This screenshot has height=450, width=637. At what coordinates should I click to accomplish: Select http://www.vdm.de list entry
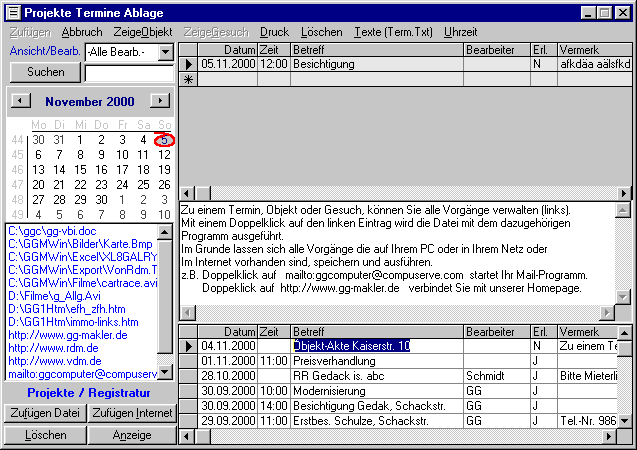tap(55, 361)
